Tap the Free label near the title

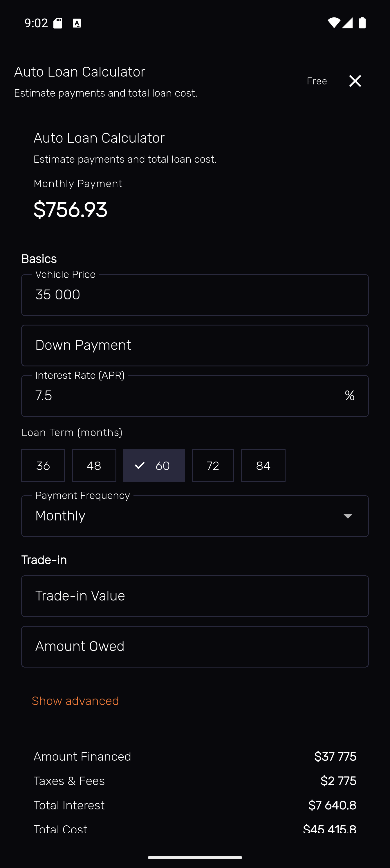(316, 81)
